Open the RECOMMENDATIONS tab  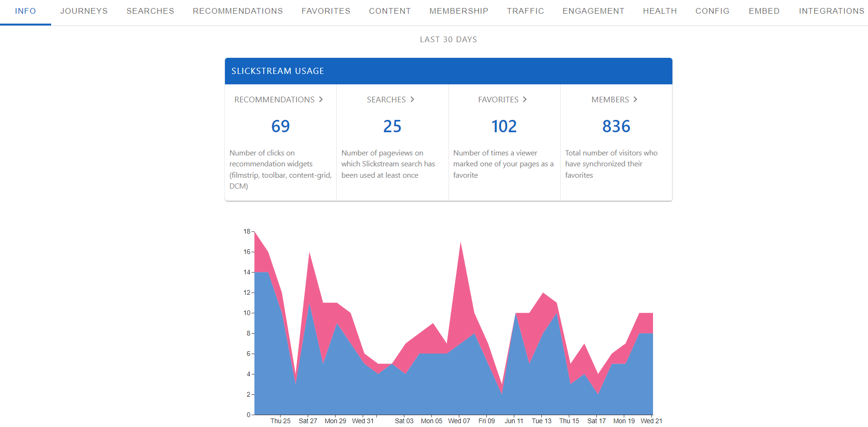click(x=238, y=11)
